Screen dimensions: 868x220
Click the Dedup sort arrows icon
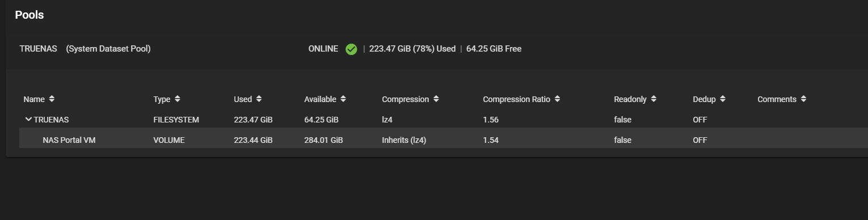tap(723, 99)
